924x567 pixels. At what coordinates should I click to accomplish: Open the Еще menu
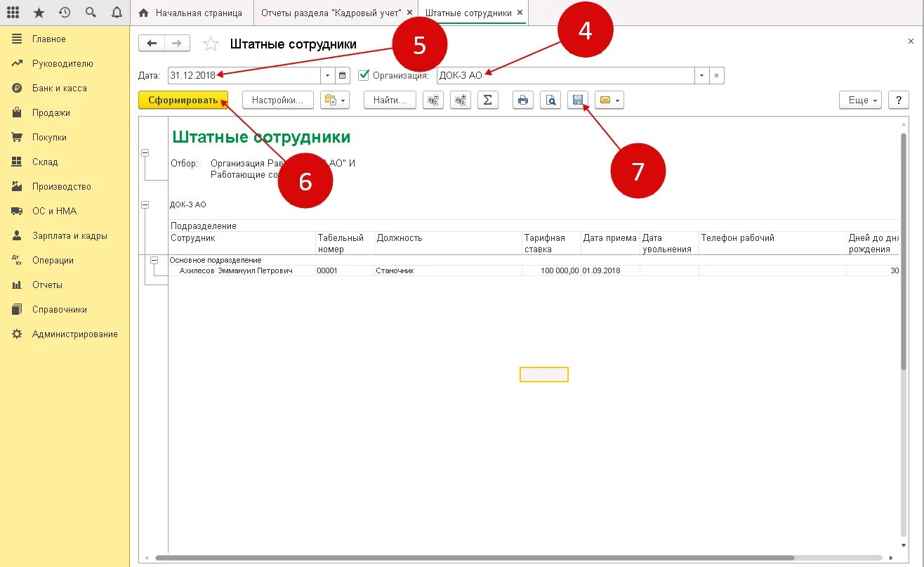861,100
